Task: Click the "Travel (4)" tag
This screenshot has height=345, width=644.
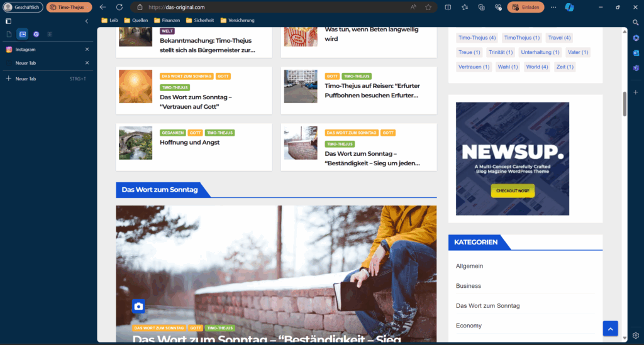Action: [x=559, y=38]
